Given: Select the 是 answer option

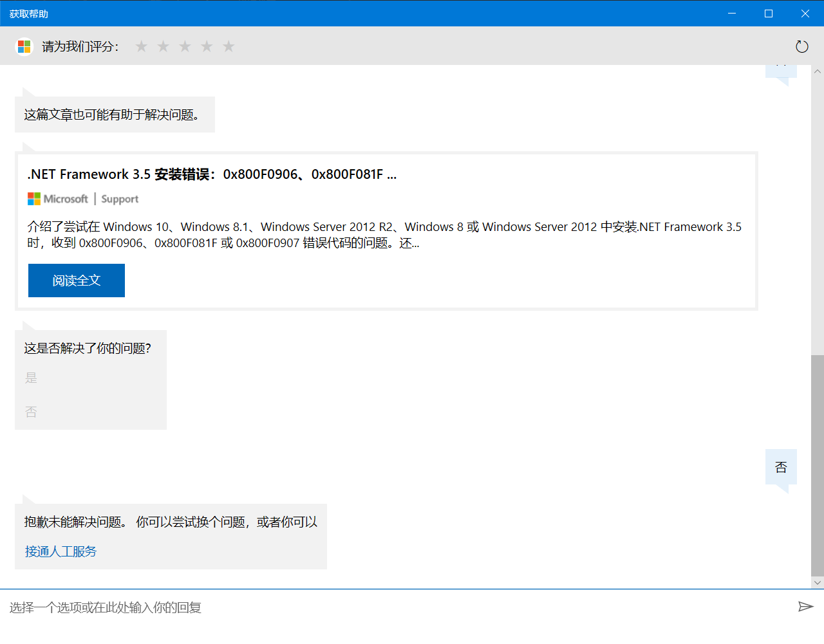Looking at the screenshot, I should pyautogui.click(x=31, y=378).
